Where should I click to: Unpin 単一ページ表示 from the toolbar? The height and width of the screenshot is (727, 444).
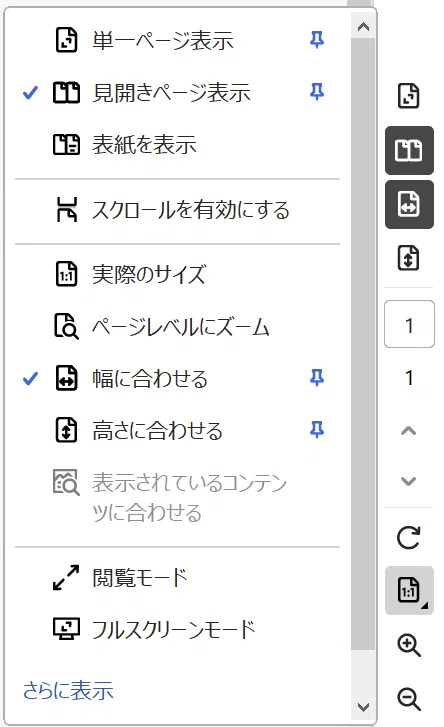[317, 41]
